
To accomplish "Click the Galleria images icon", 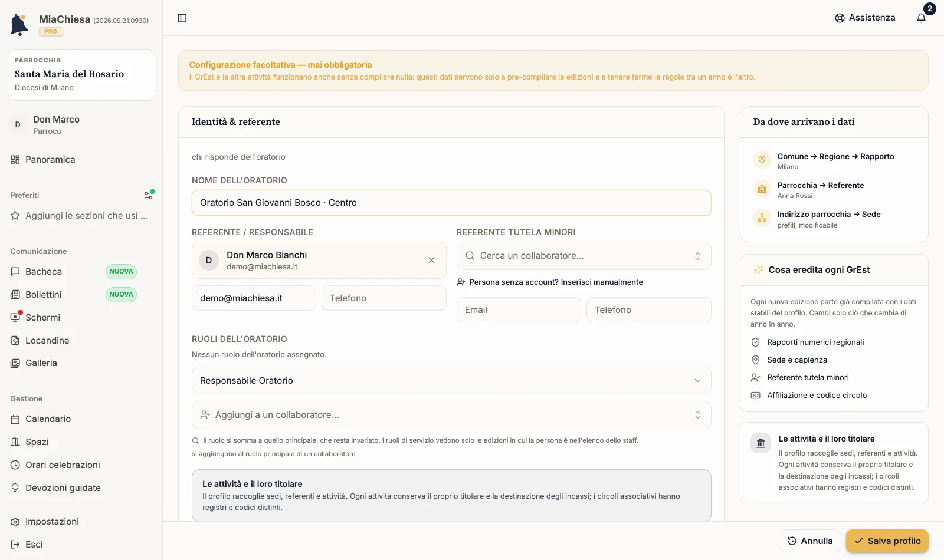I will (15, 363).
